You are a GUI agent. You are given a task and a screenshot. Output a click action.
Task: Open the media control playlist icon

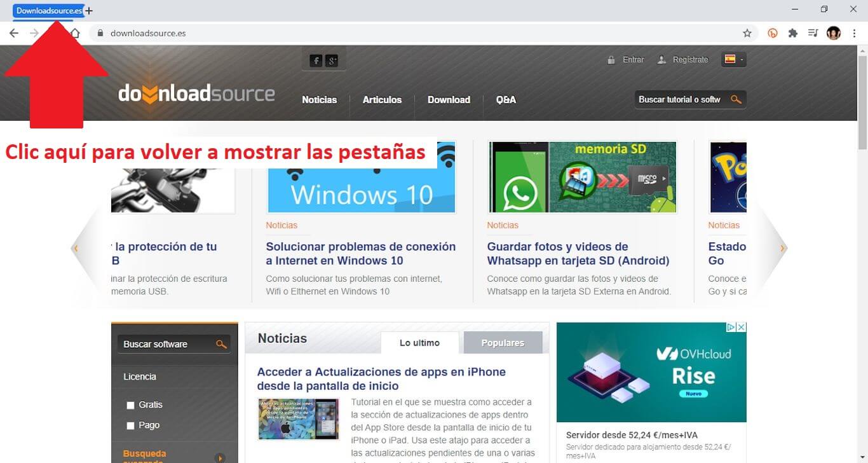click(813, 33)
